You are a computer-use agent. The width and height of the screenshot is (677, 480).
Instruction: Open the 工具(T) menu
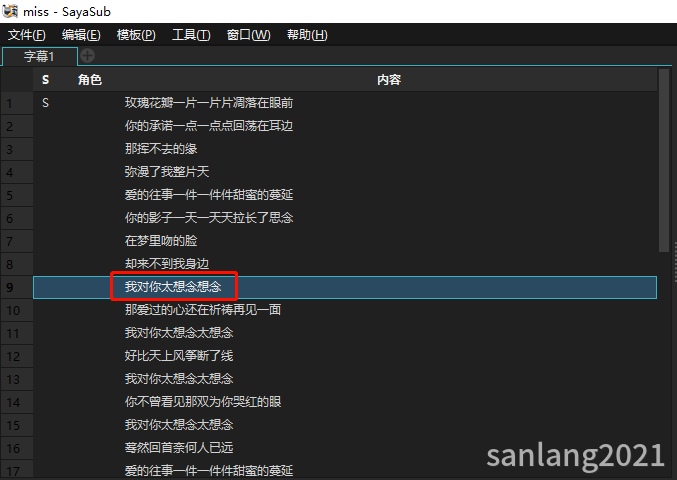[x=191, y=35]
